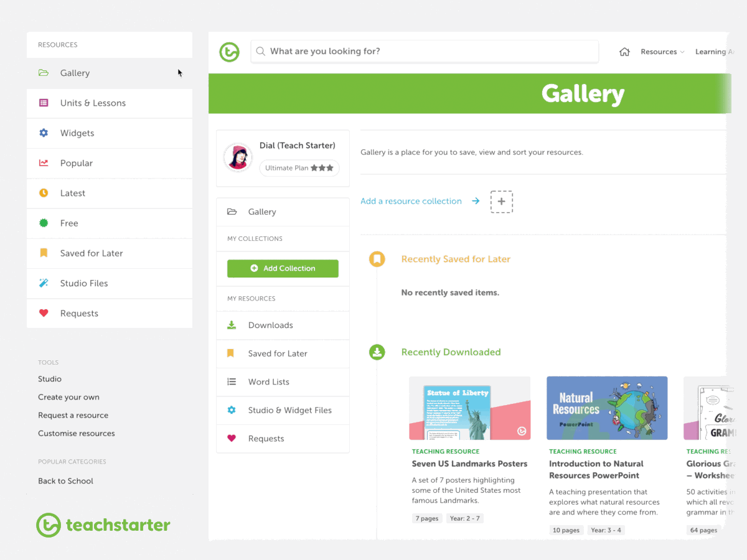747x560 pixels.
Task: Click the heart icon in profile sidebar Requests
Action: [232, 439]
